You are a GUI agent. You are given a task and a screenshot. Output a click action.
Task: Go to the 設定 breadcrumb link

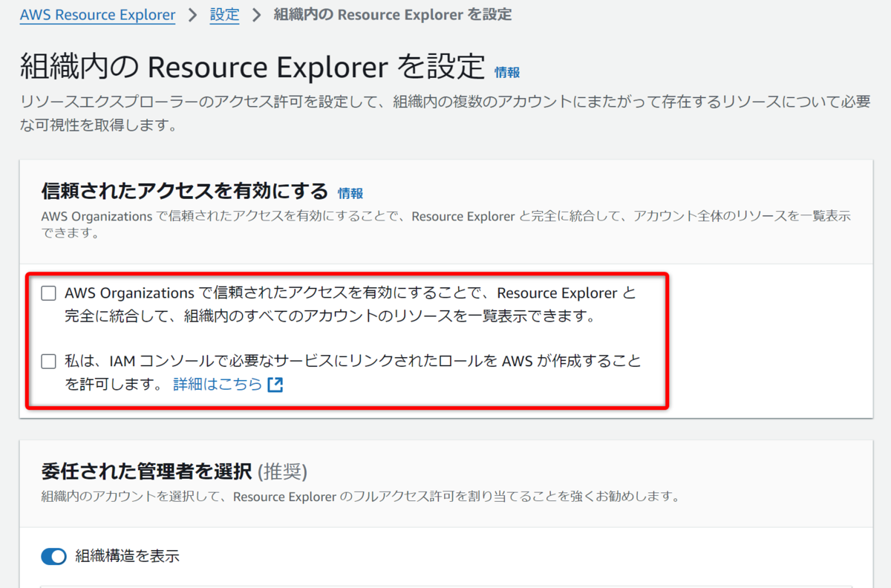click(225, 15)
